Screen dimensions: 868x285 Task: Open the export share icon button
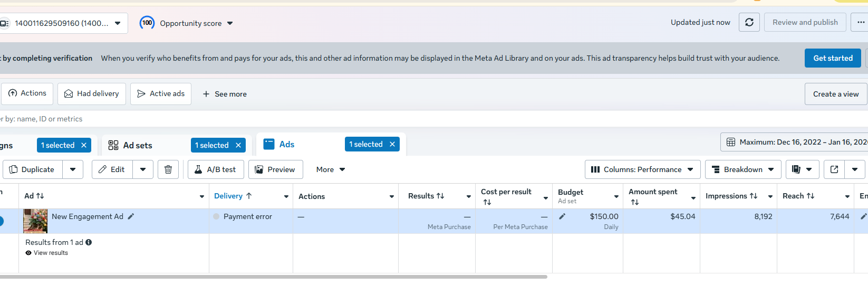[x=834, y=169]
